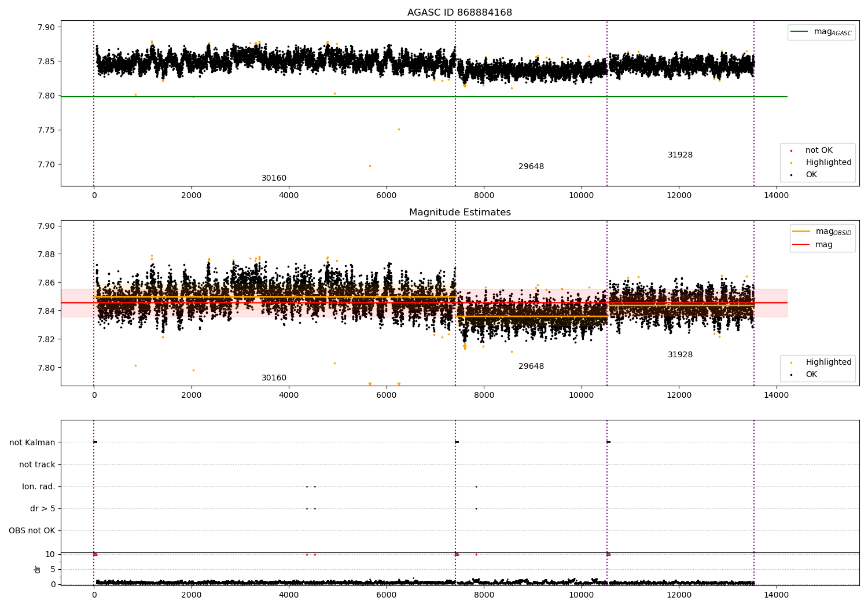Click the not Kalman axis label
The width and height of the screenshot is (868, 608).
[32, 443]
